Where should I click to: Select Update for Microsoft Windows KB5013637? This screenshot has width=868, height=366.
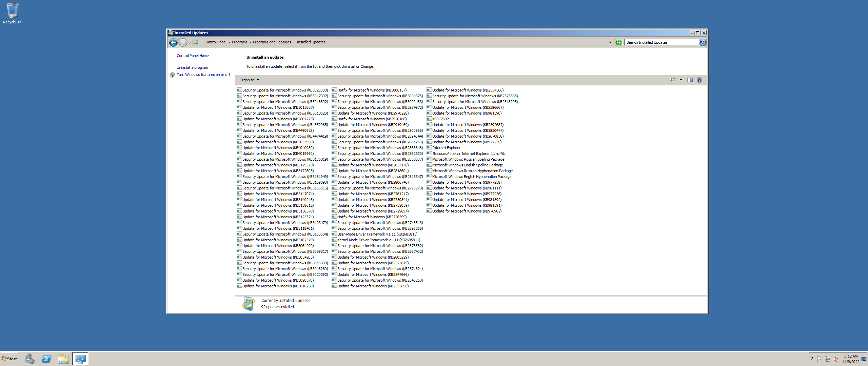tap(275, 107)
